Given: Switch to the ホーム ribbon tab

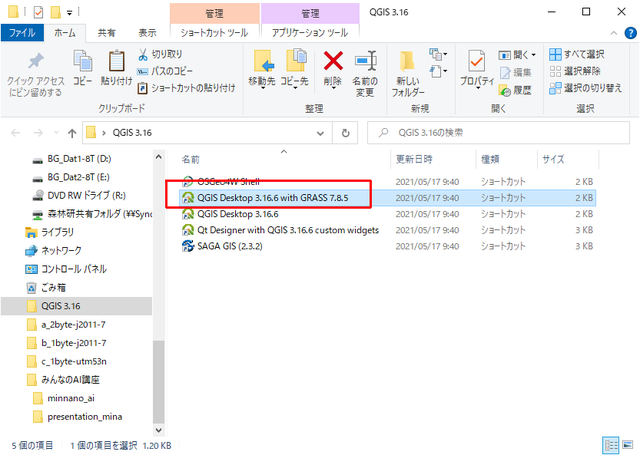Looking at the screenshot, I should pos(65,33).
